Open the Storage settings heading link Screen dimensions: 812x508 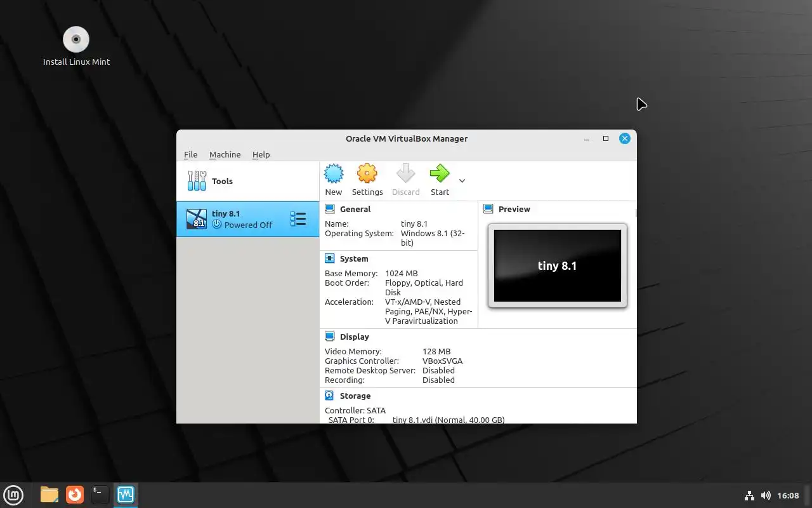(x=355, y=396)
